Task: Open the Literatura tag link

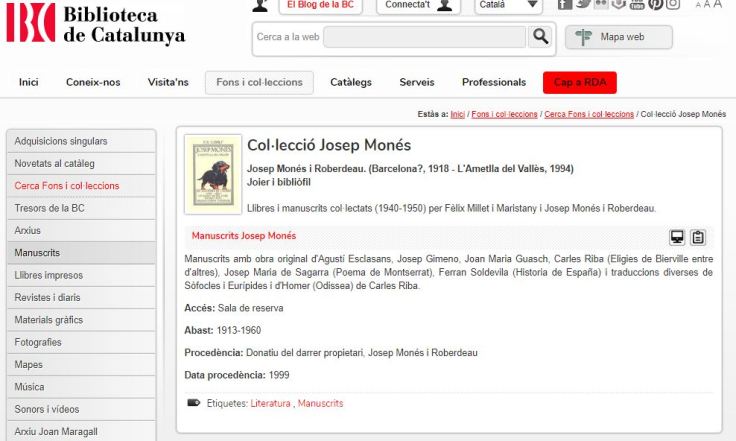Action: tap(271, 403)
